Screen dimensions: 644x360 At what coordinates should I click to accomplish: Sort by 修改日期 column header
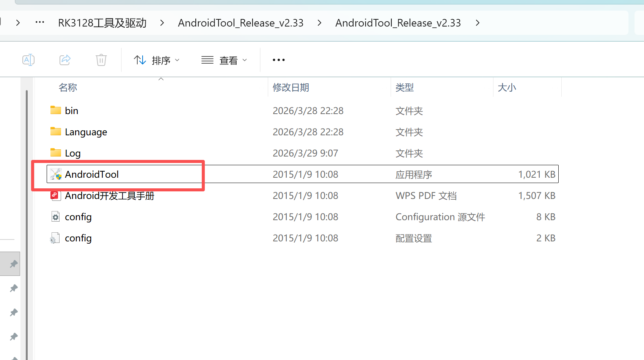[291, 88]
